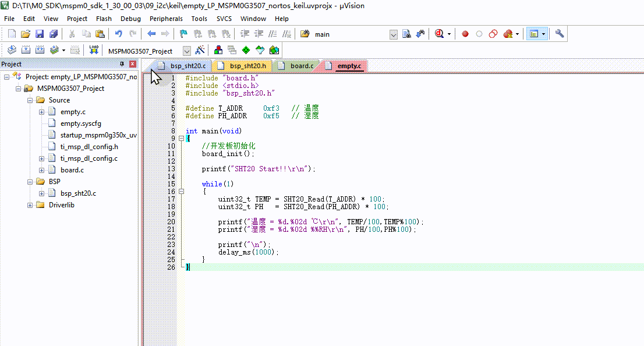Select the empty.c editor tab
Screen dimensions: 644x346
344,66
